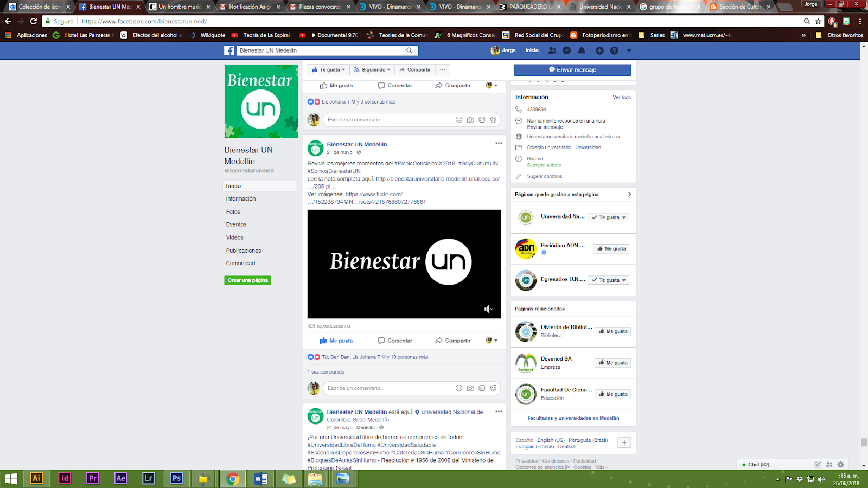Like the upper post with Me gusta
Image resolution: width=868 pixels, height=488 pixels.
tap(336, 86)
